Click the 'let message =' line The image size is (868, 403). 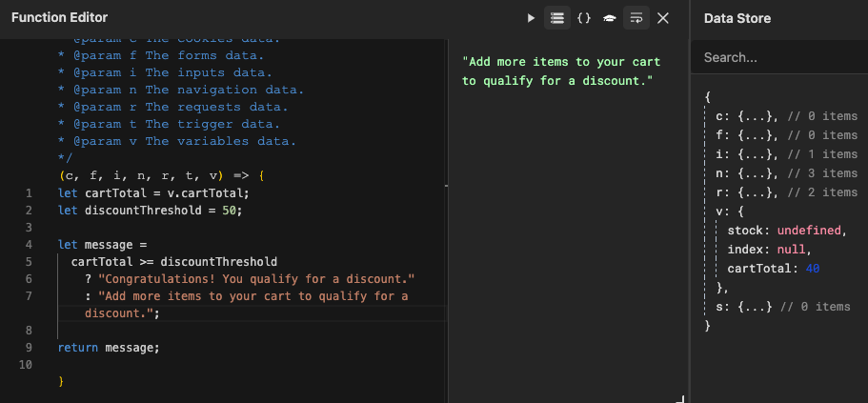click(102, 245)
